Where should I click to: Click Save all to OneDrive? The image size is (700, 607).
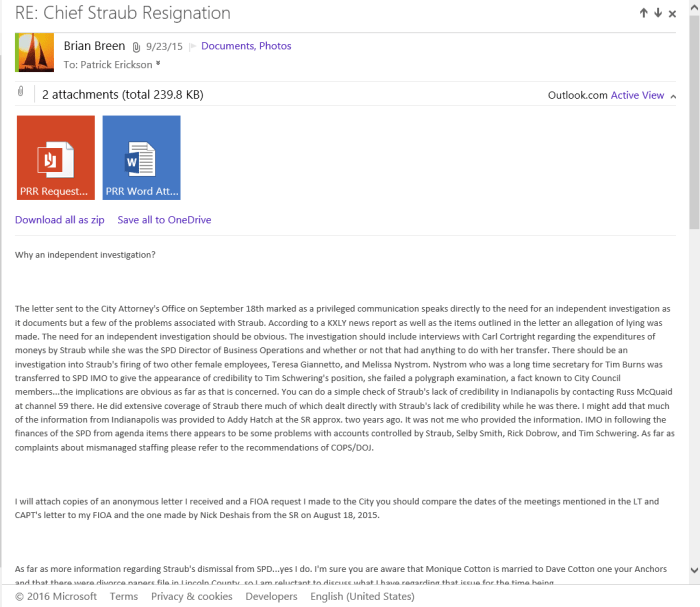pos(164,220)
